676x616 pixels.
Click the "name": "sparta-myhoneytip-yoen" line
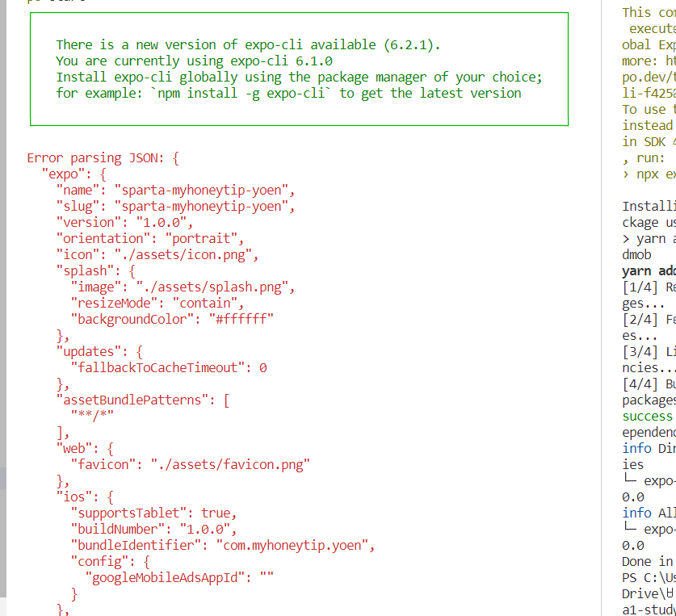(x=175, y=190)
